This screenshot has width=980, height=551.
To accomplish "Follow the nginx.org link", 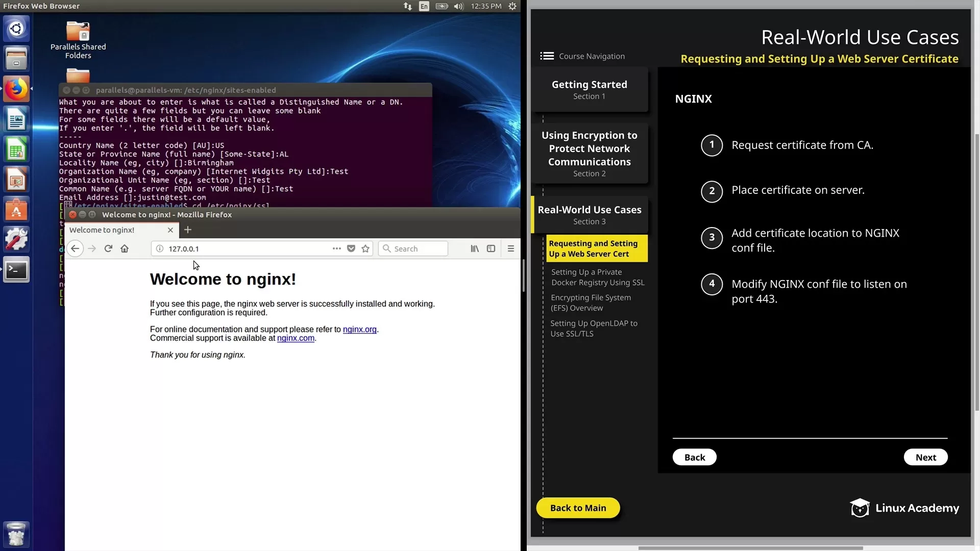I will [x=359, y=330].
